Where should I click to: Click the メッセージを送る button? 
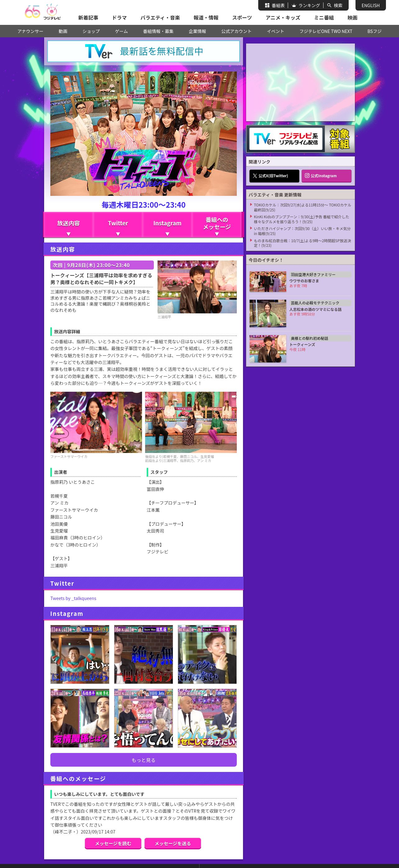[x=173, y=843]
